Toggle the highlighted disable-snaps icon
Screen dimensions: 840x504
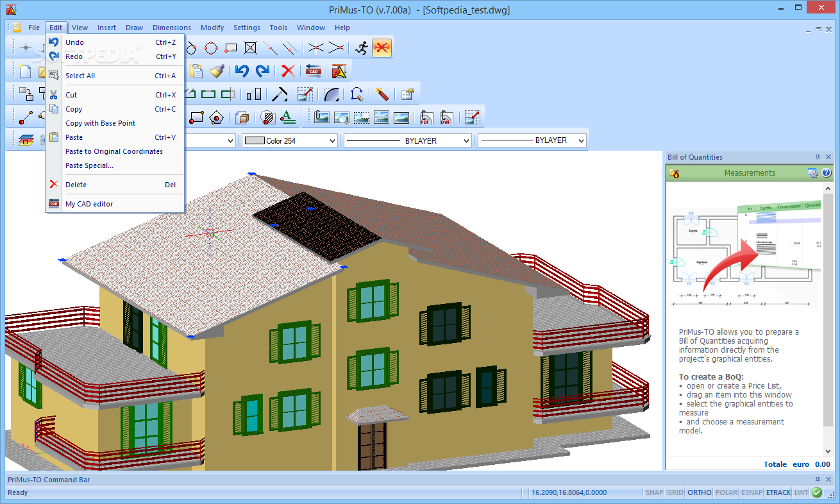(382, 47)
